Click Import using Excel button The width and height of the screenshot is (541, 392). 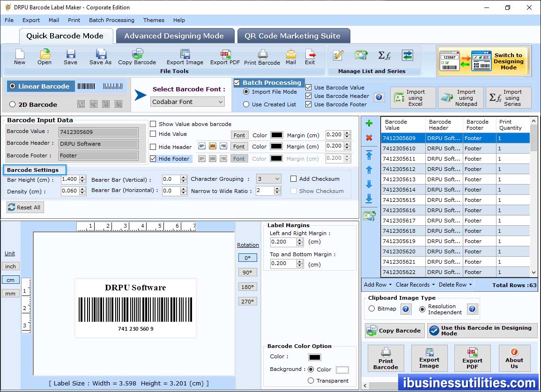[x=413, y=98]
